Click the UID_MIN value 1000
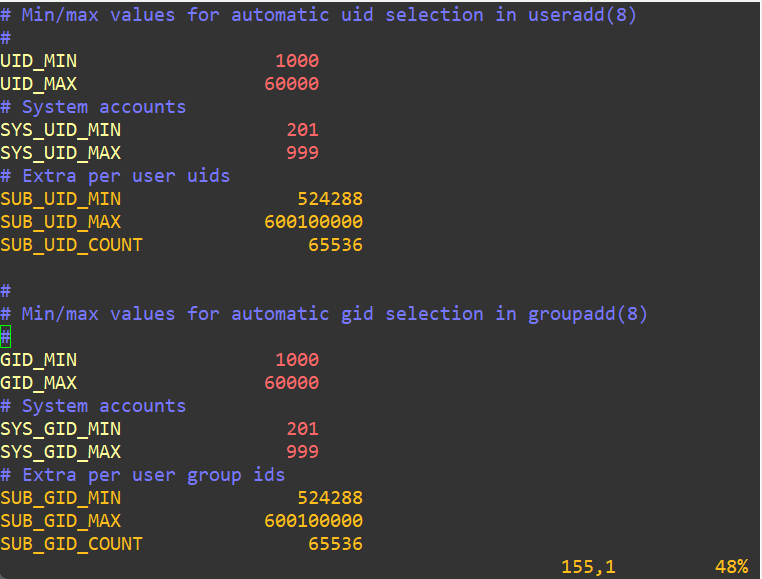This screenshot has height=579, width=762. point(297,61)
